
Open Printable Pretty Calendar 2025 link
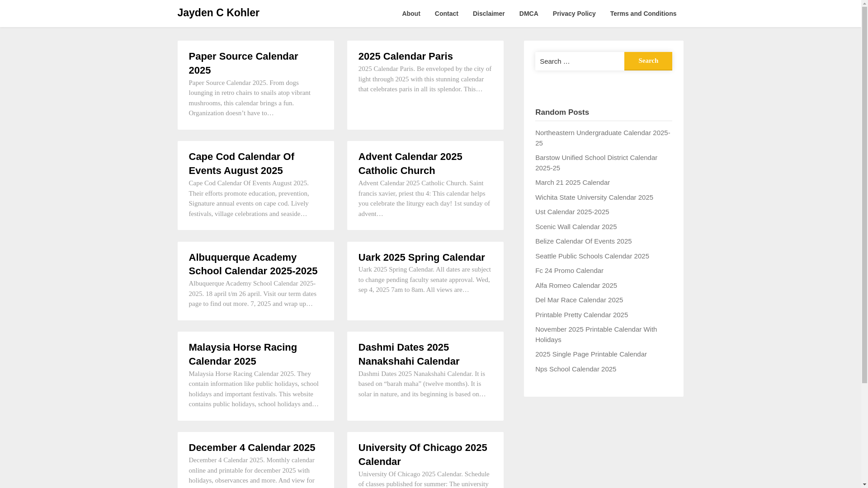click(581, 315)
